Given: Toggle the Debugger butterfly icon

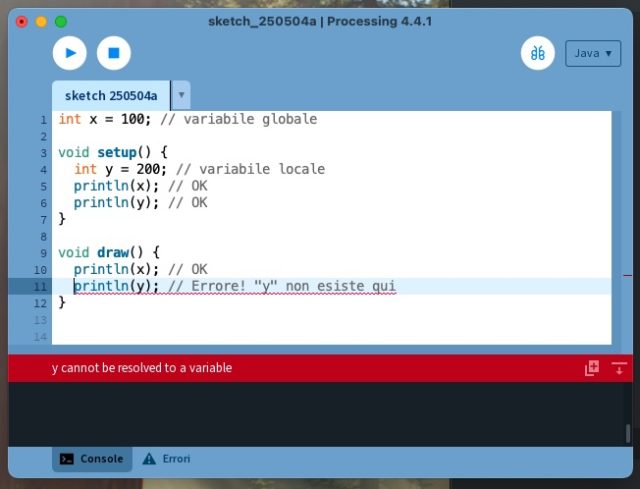Looking at the screenshot, I should pos(538,53).
